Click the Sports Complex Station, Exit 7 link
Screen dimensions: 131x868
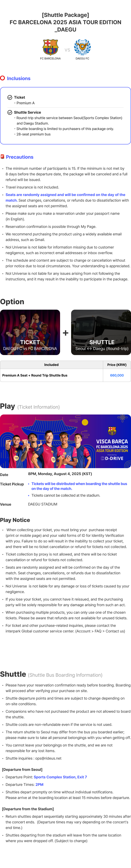[x=60, y=777]
